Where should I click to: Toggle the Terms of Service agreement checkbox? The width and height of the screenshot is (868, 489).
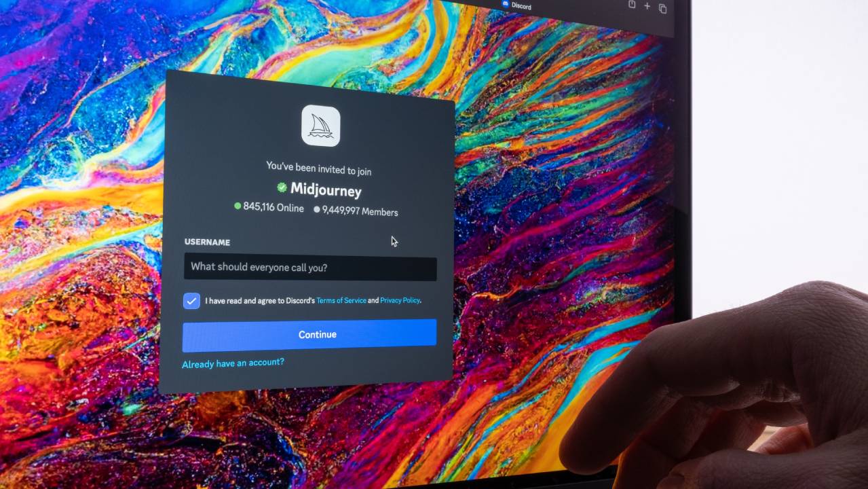coord(191,300)
